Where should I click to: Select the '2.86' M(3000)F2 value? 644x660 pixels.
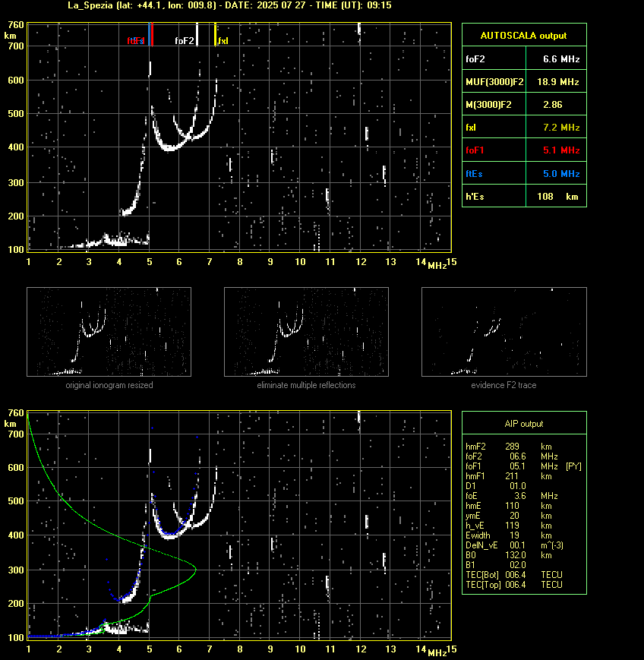(553, 104)
